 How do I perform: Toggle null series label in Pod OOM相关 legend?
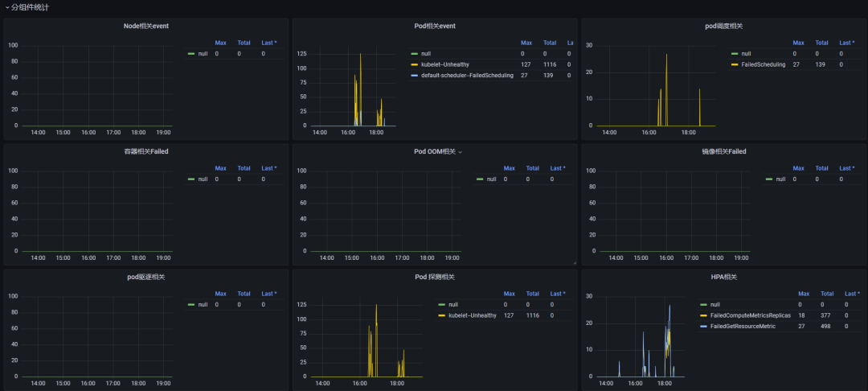(492, 179)
